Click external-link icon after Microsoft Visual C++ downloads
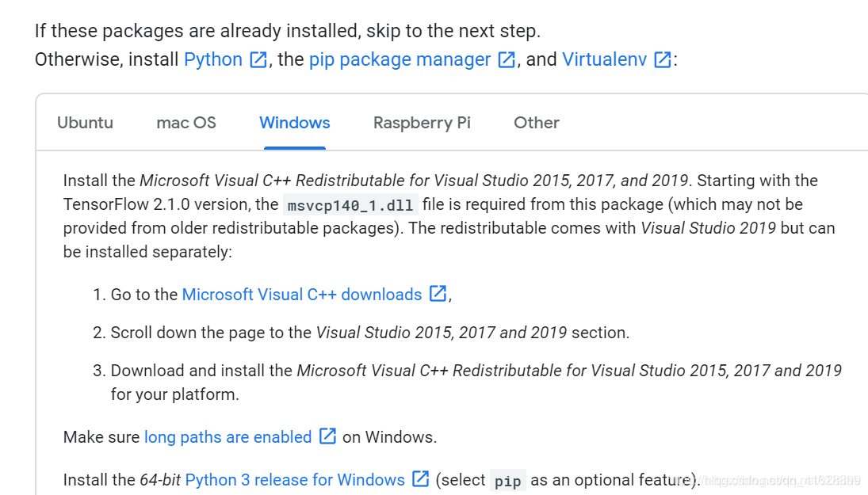Screen dimensions: 868x495 (x=438, y=294)
